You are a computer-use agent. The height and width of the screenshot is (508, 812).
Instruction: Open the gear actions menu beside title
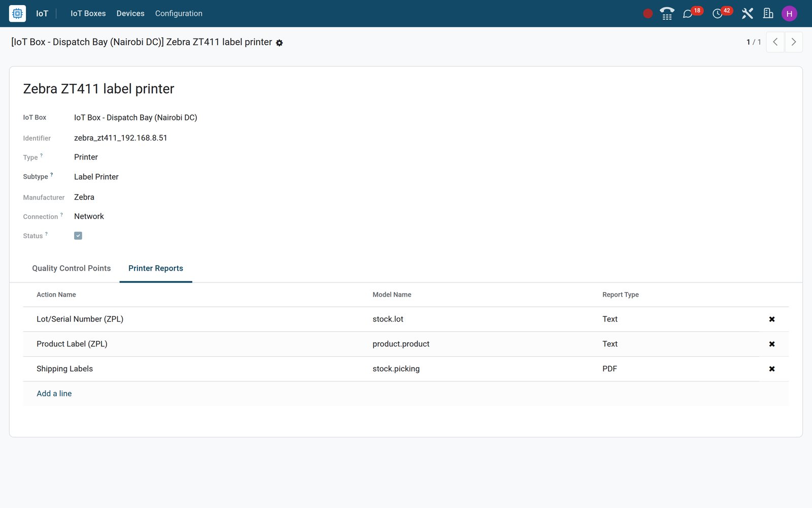pyautogui.click(x=279, y=43)
